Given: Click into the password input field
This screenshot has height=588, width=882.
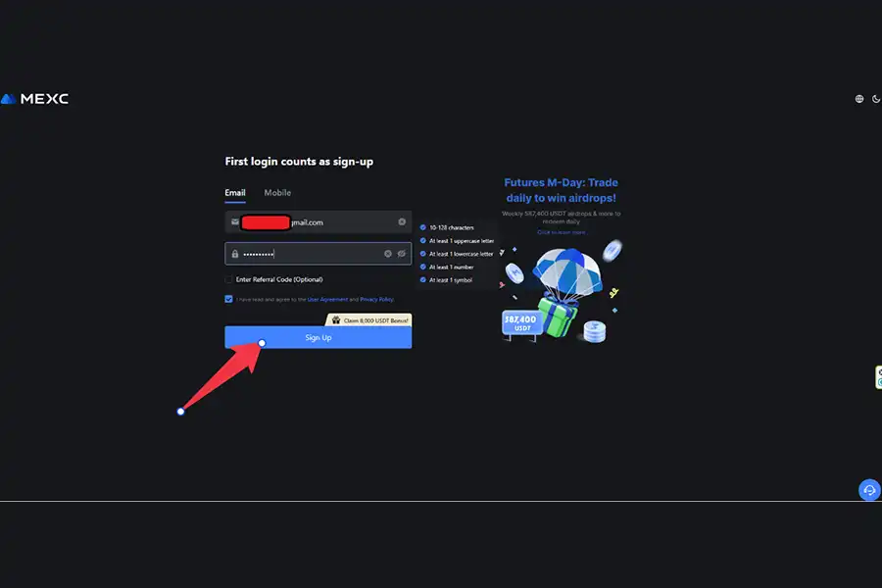Looking at the screenshot, I should [318, 254].
